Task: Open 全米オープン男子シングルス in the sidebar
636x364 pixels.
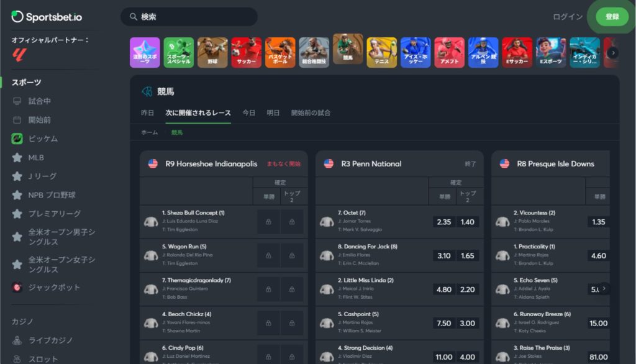Action: [x=61, y=237]
